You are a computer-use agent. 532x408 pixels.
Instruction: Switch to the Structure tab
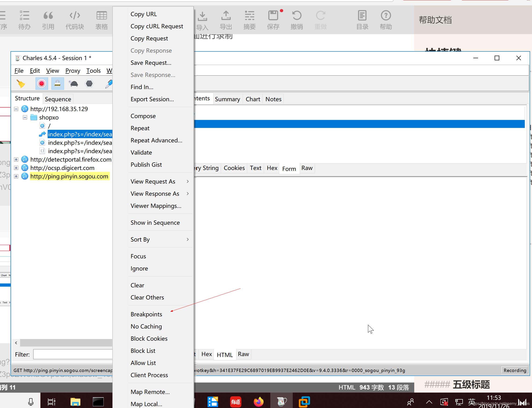click(27, 98)
